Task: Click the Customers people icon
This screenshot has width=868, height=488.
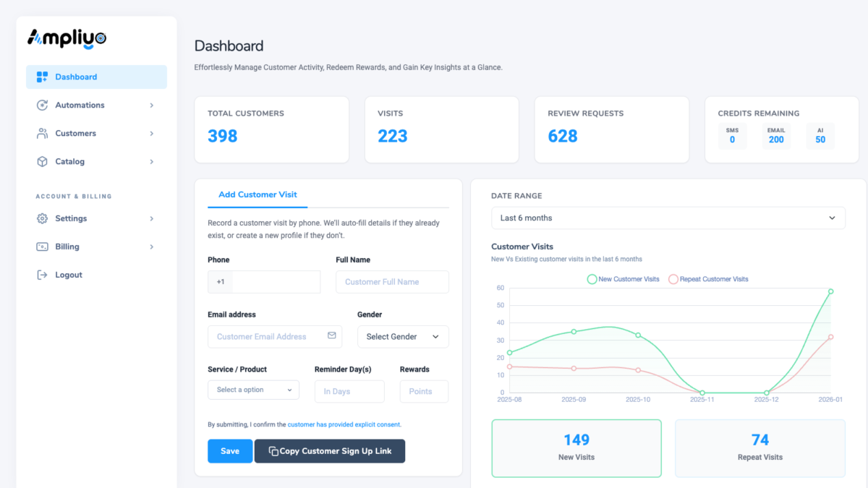Action: 42,133
